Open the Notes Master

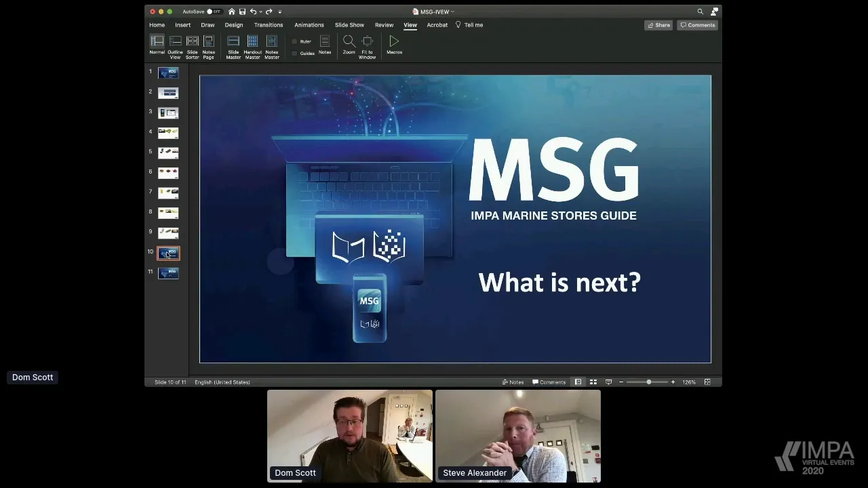click(272, 46)
